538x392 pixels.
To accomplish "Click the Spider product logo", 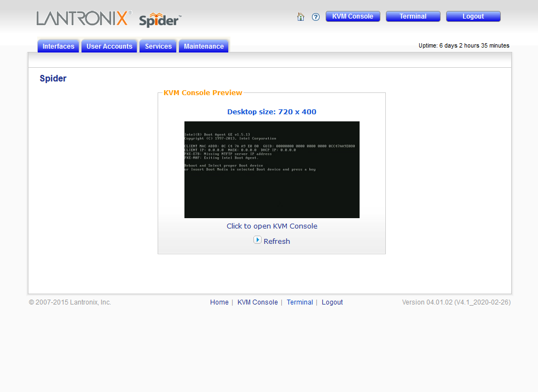I will 159,20.
